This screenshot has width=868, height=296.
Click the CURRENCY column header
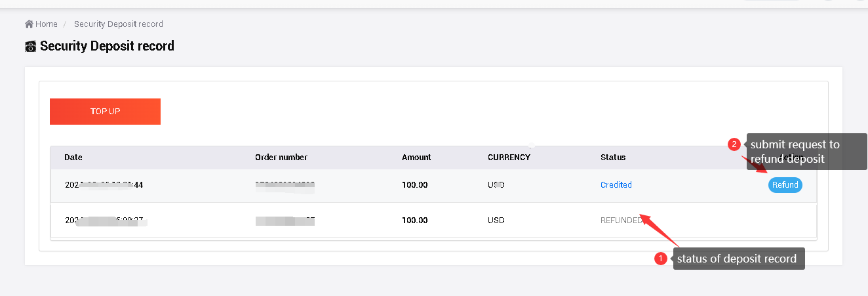509,158
